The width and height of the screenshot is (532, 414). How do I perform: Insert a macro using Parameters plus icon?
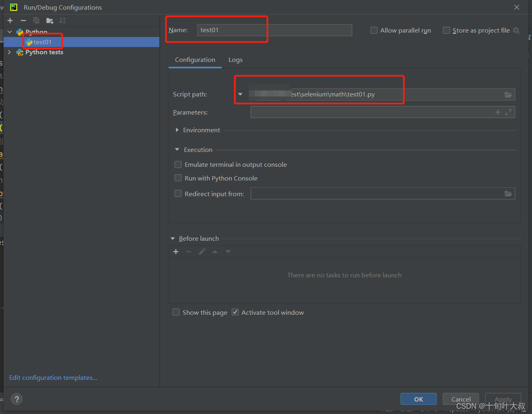point(498,112)
